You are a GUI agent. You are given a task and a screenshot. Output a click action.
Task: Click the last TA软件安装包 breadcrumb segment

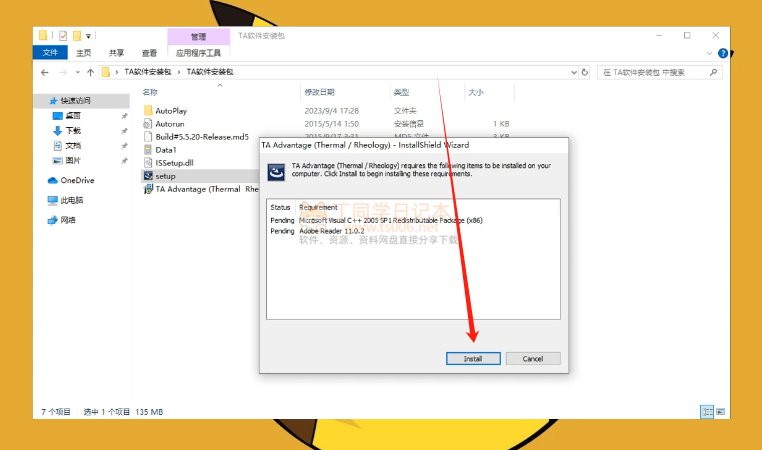click(210, 72)
